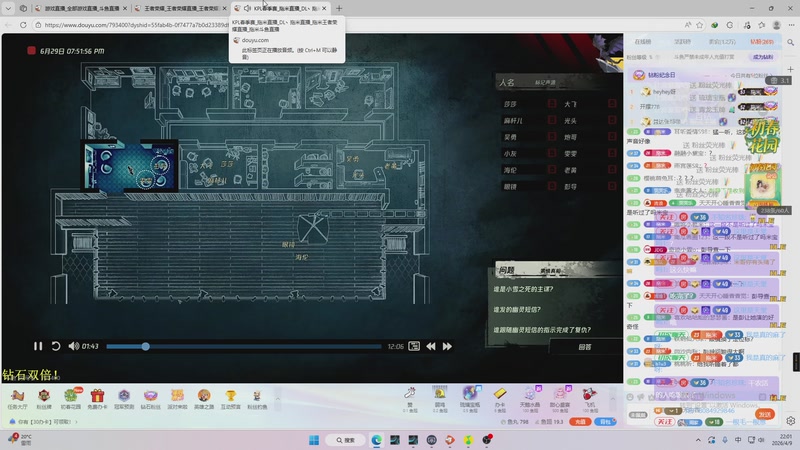Open the 粉丝钓鱼 icon
This screenshot has width=800, height=450.
click(257, 399)
